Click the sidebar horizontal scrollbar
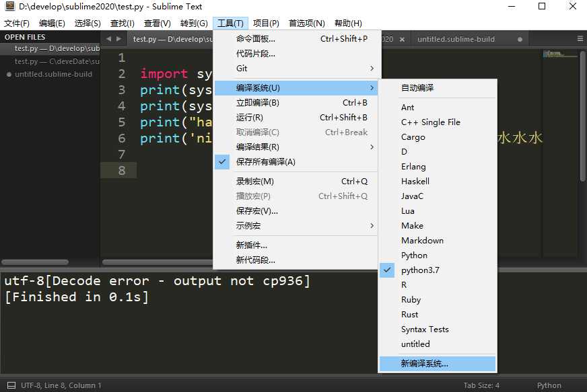 (35, 262)
